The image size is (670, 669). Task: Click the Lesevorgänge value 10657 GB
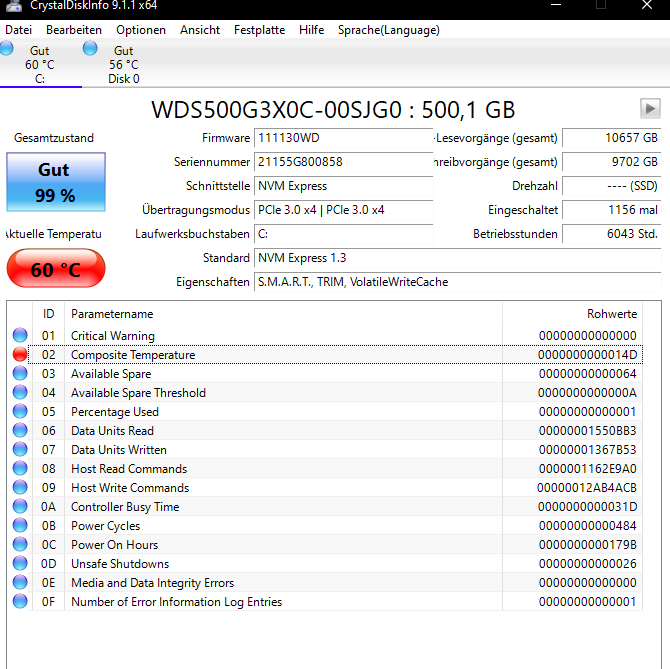tap(611, 138)
